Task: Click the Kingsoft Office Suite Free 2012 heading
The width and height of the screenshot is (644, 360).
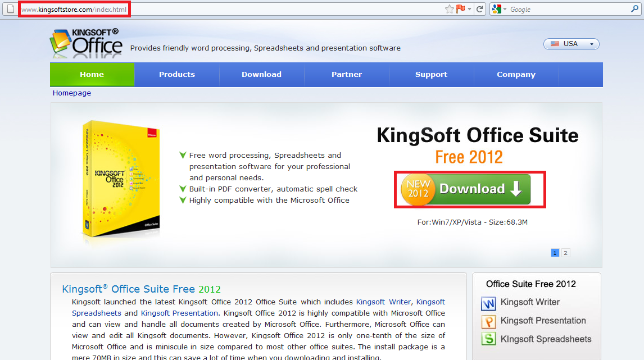Action: pyautogui.click(x=141, y=289)
